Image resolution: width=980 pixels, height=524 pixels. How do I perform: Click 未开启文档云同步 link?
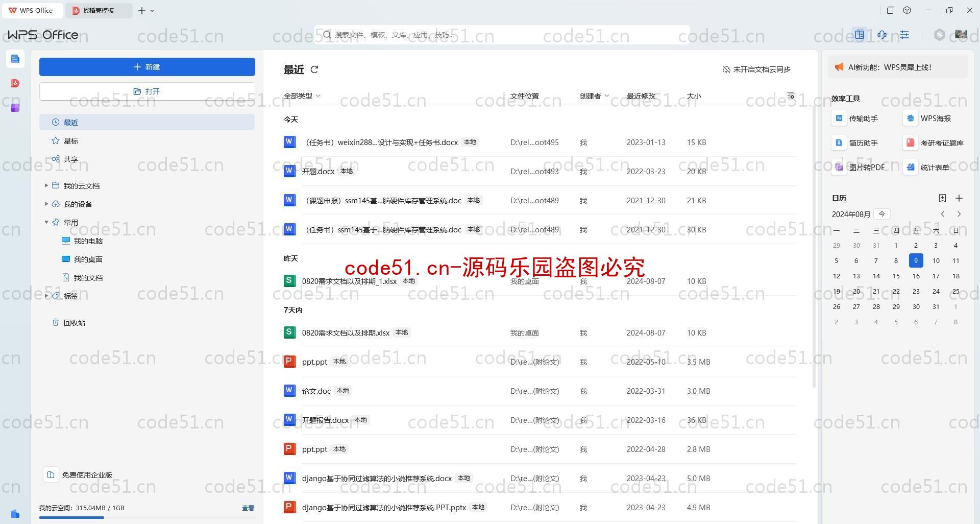[x=756, y=69]
